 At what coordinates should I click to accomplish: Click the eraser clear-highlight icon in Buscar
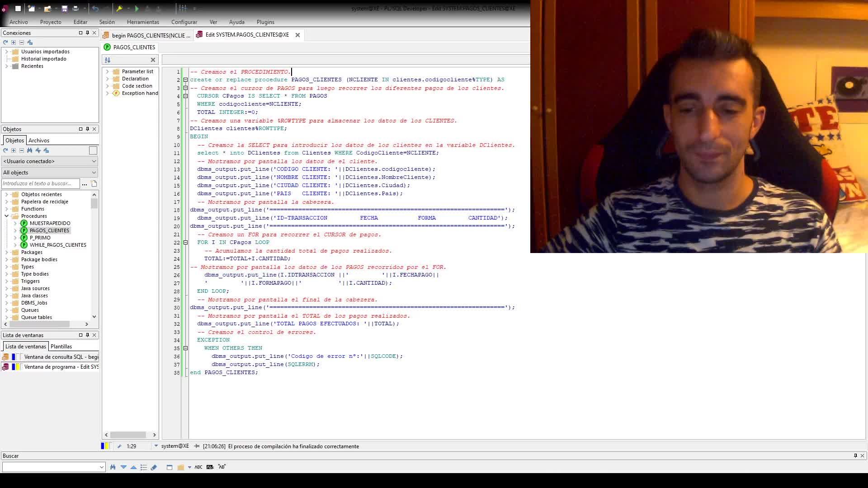tap(154, 467)
